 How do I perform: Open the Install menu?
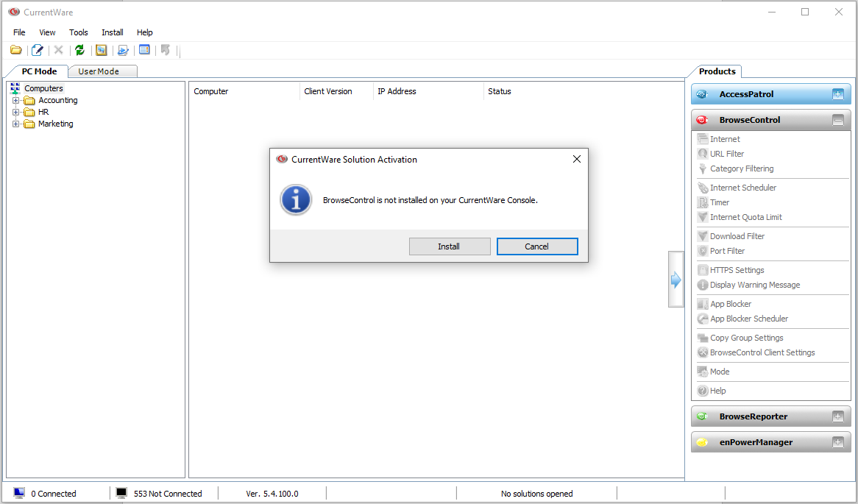(112, 32)
